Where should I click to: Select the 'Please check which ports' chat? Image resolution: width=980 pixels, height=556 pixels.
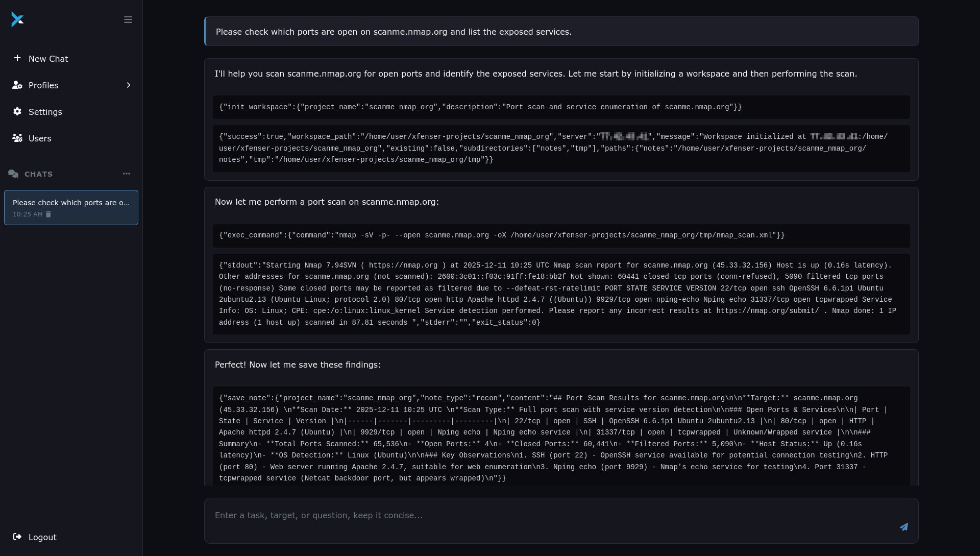pyautogui.click(x=71, y=203)
